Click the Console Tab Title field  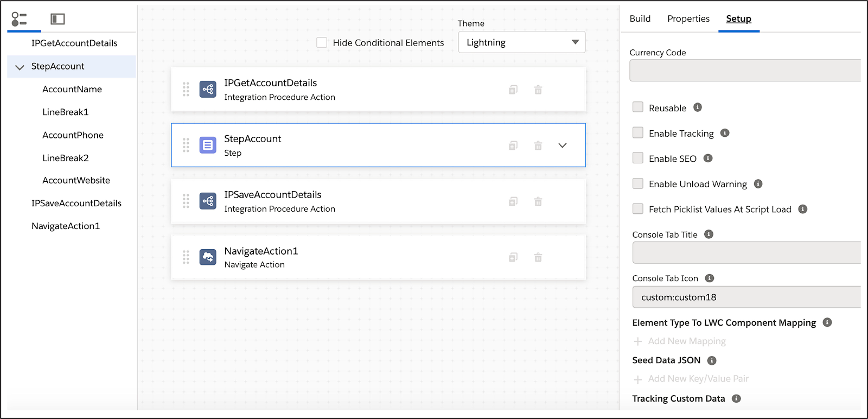tap(746, 253)
